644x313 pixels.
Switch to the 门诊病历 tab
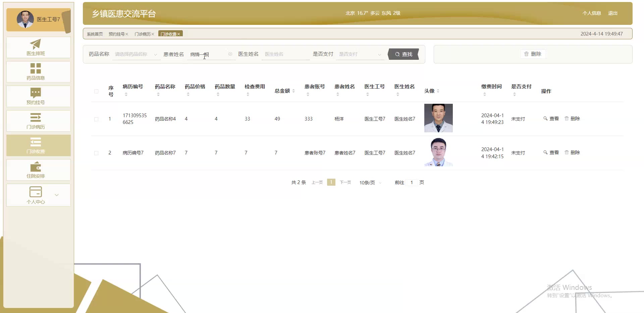(x=143, y=34)
